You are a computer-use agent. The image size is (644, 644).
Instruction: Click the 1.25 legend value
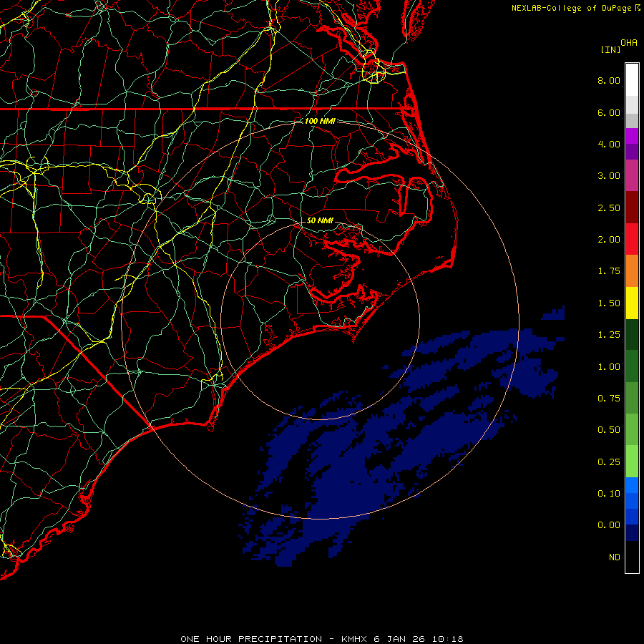point(609,335)
